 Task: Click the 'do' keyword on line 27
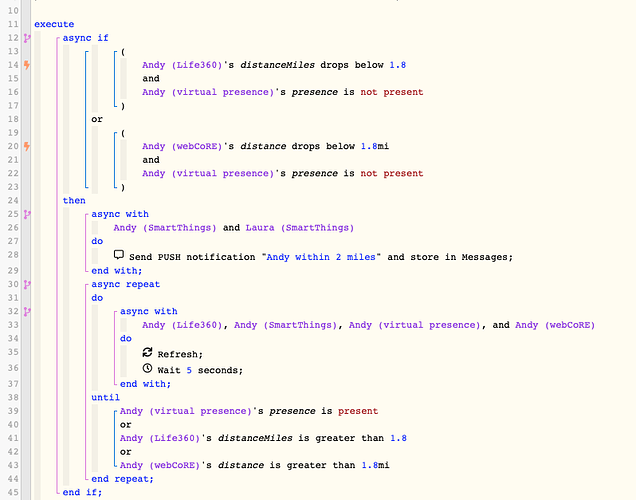click(x=97, y=241)
